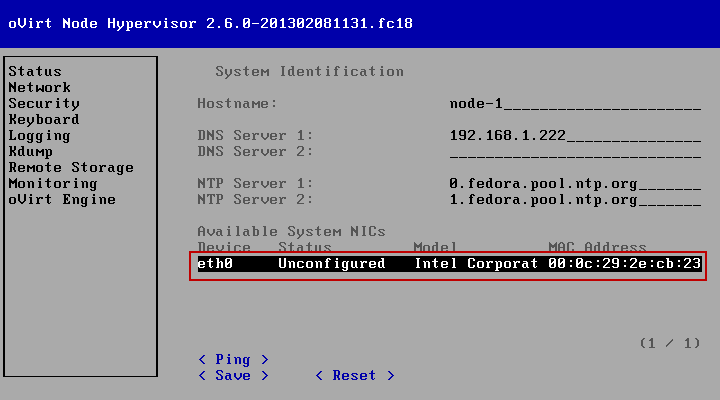Image resolution: width=720 pixels, height=400 pixels.
Task: Click the Model column header
Action: pyautogui.click(x=435, y=247)
